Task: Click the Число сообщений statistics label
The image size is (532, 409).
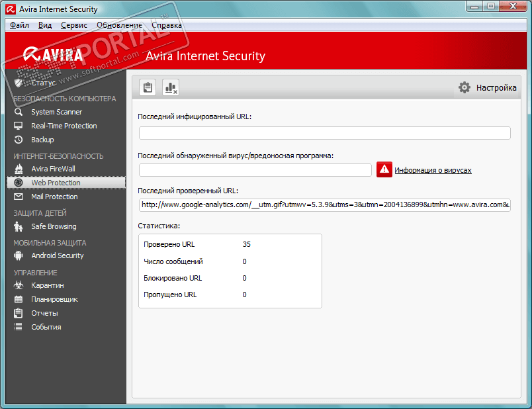Action: 173,261
